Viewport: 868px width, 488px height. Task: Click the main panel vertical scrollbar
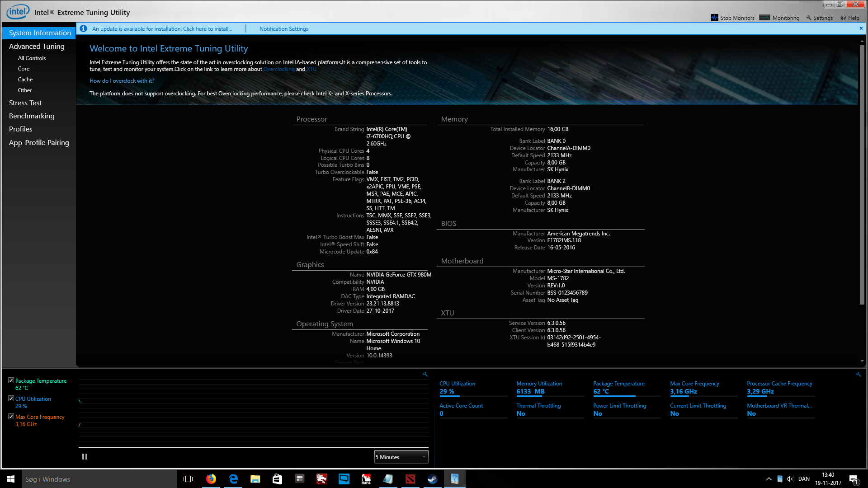point(862,174)
